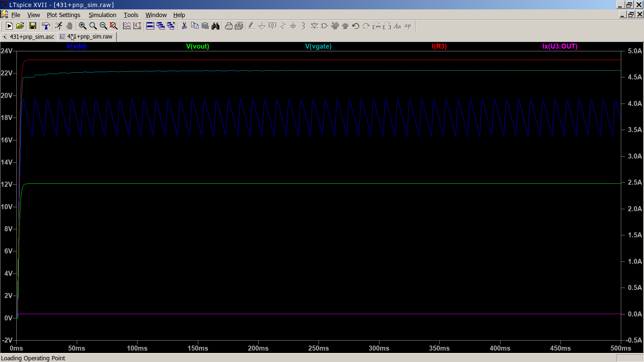The width and height of the screenshot is (644, 362).
Task: Click the I(R3) trace label
Action: [439, 46]
